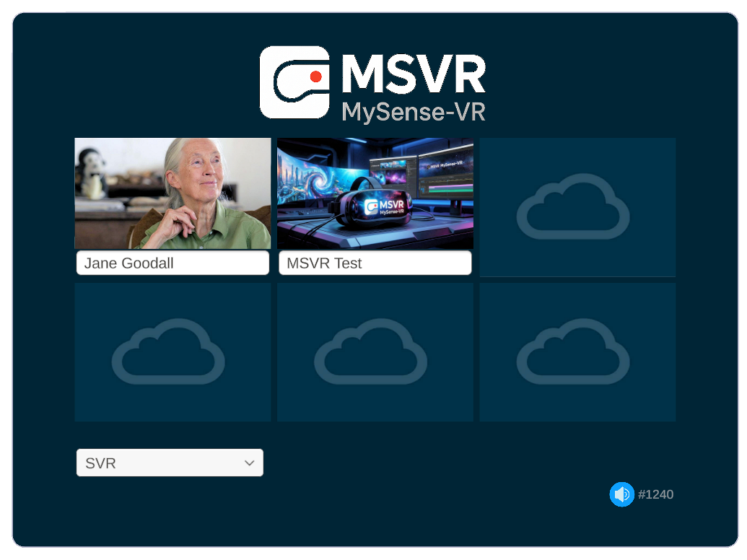
Task: Click the MSVR headset logo icon
Action: pyautogui.click(x=294, y=82)
